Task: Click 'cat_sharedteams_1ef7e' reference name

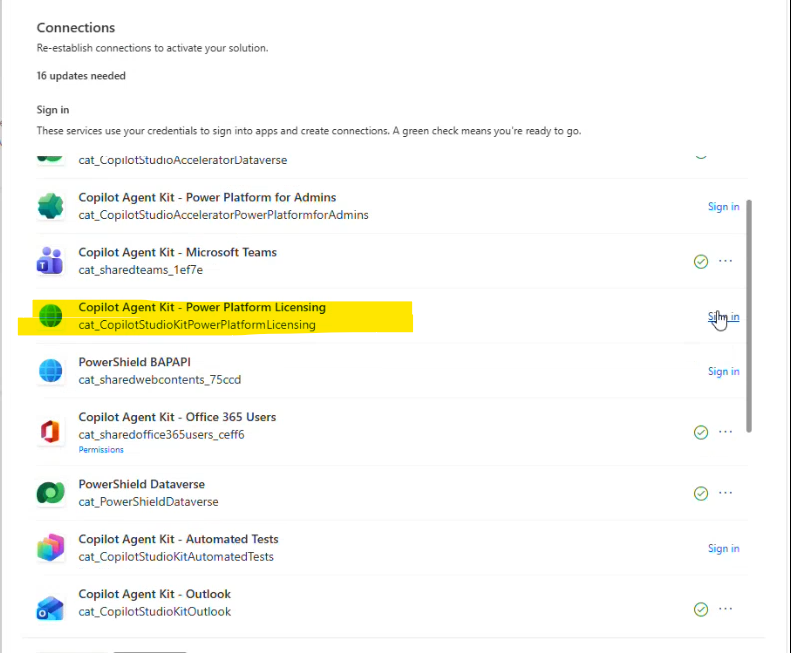Action: 140,270
